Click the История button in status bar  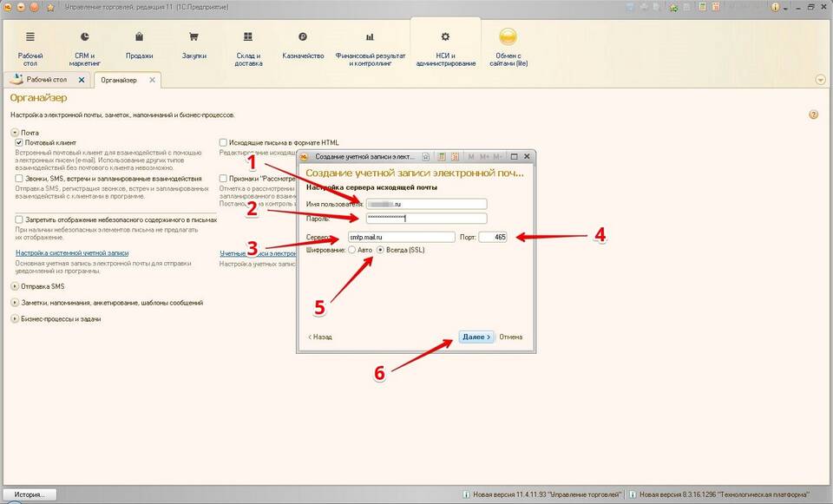coord(29,494)
